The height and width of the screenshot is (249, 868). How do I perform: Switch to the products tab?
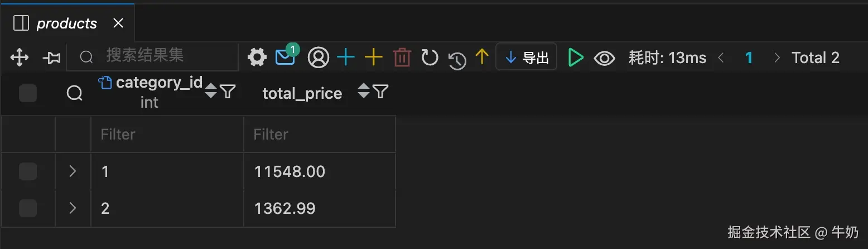click(66, 23)
